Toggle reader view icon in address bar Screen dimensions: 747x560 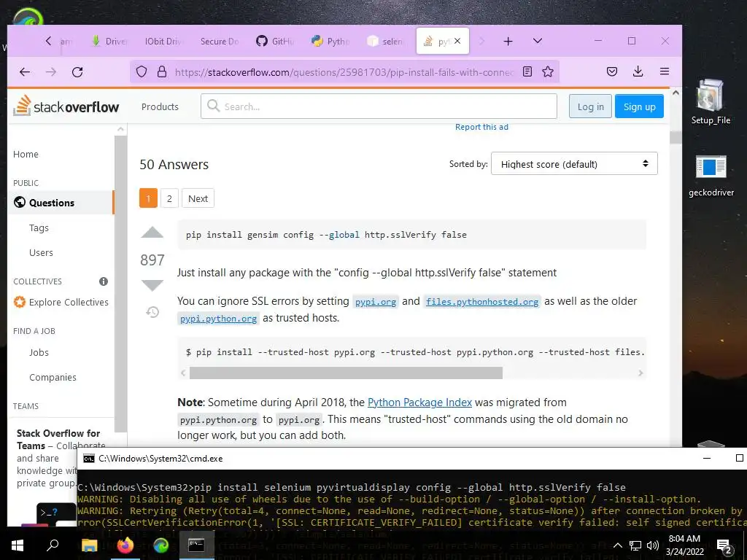[527, 72]
